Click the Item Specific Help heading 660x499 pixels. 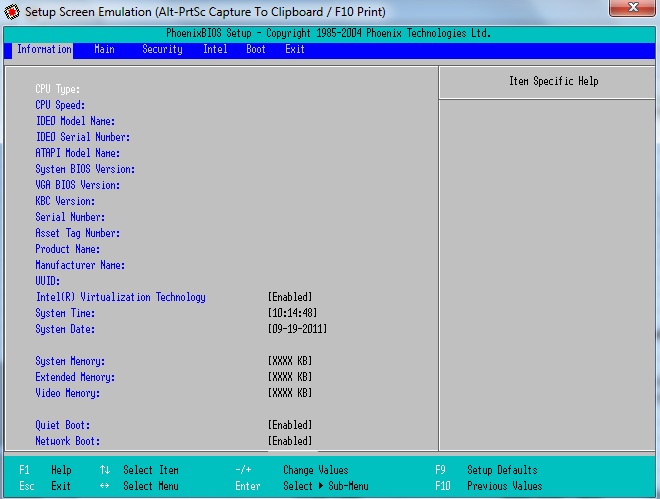(x=554, y=81)
